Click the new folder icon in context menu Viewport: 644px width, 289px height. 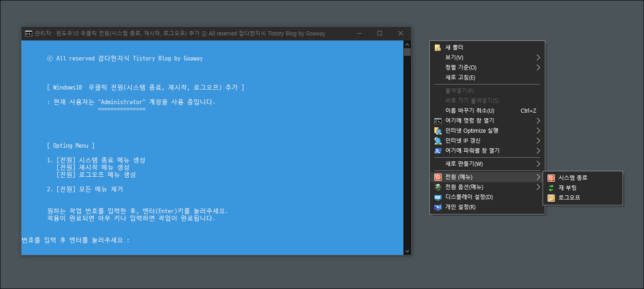pyautogui.click(x=438, y=48)
